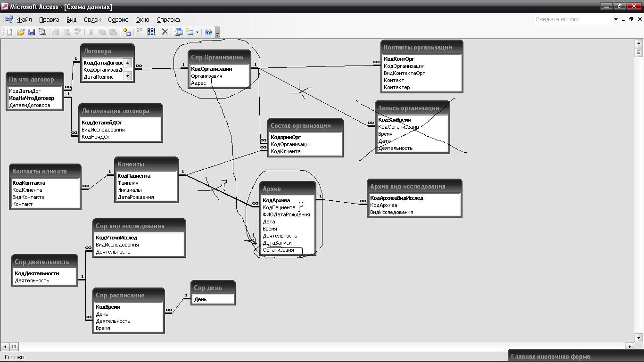Click the Введите вопрос help field

point(573,19)
